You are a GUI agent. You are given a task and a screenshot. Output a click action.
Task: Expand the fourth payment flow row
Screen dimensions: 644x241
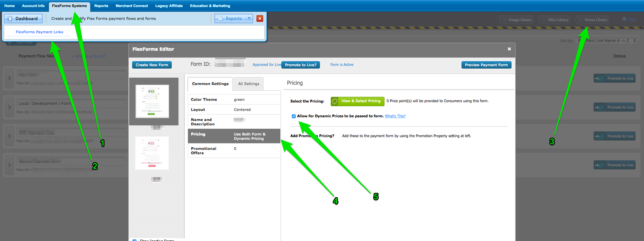(9, 165)
